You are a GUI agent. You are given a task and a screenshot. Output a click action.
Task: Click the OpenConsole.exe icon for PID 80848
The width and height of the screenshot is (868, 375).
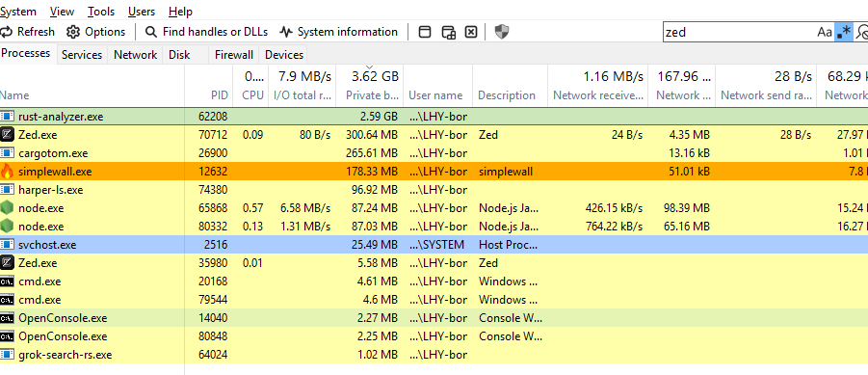(x=7, y=335)
